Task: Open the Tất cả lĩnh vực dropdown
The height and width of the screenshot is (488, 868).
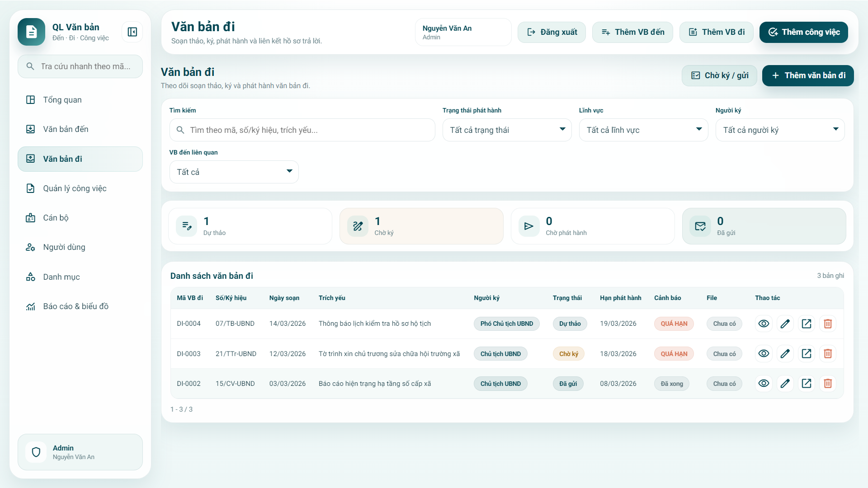Action: click(643, 130)
